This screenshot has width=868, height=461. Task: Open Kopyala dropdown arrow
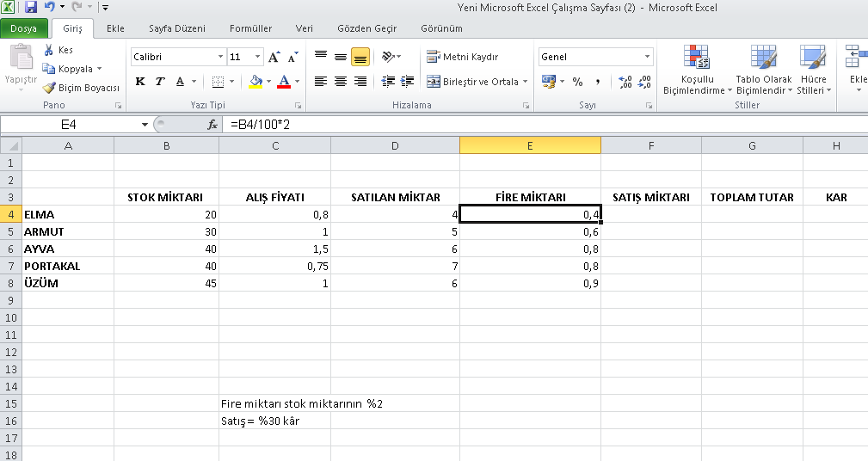[x=100, y=69]
